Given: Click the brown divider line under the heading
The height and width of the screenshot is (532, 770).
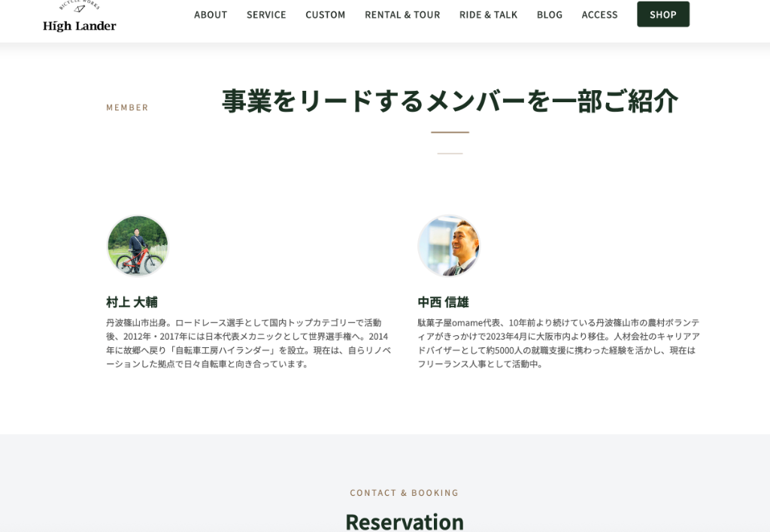Looking at the screenshot, I should 450,132.
